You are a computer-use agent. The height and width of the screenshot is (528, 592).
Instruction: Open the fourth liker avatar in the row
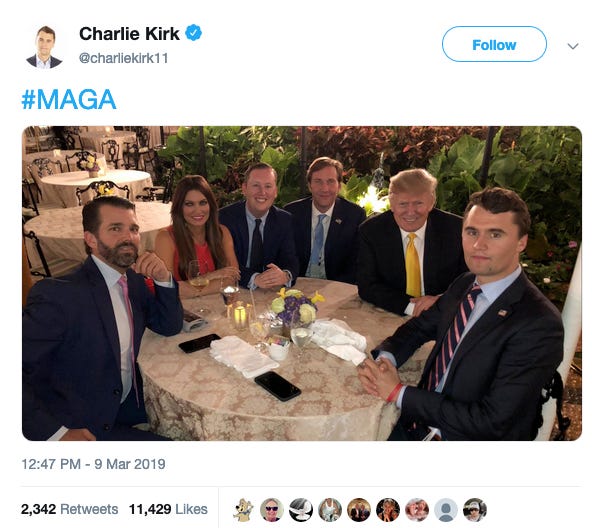point(330,509)
